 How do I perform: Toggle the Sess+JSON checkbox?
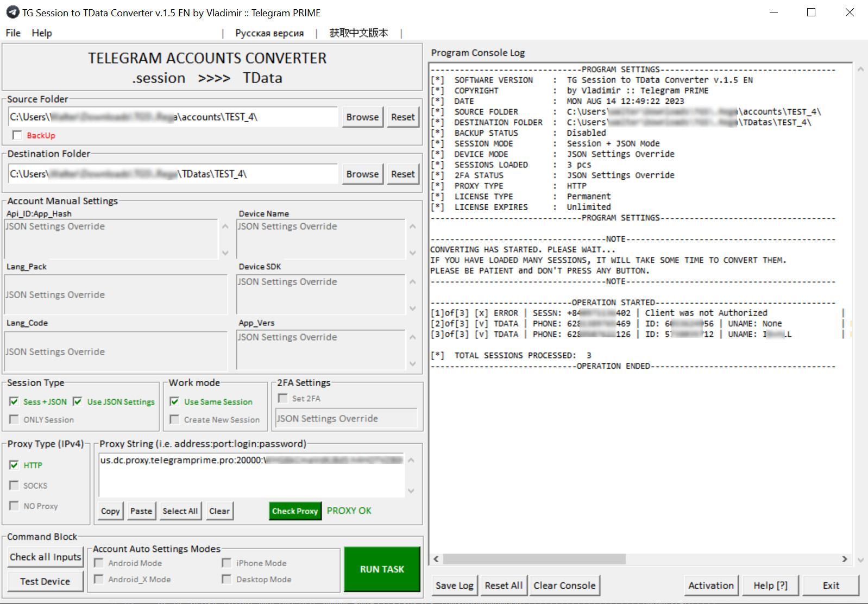click(x=14, y=401)
